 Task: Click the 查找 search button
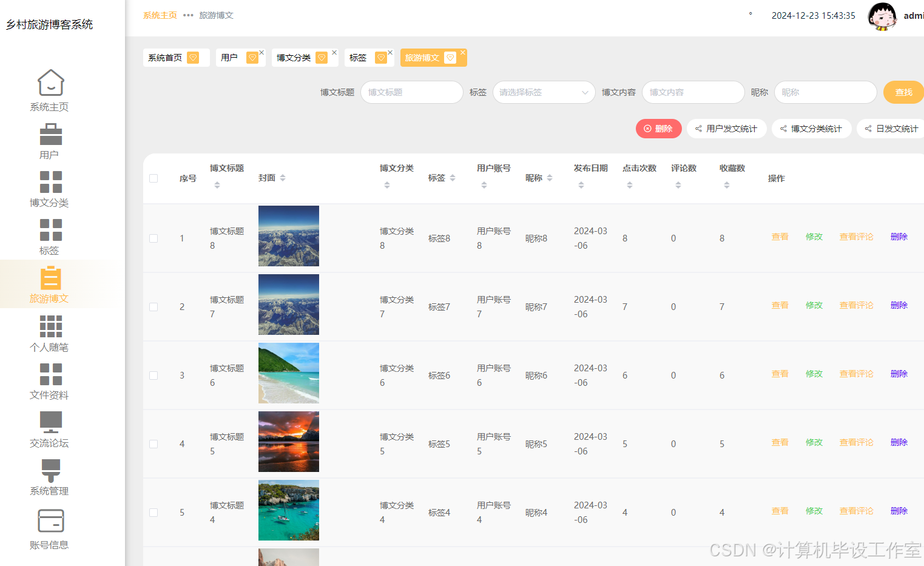coord(903,92)
